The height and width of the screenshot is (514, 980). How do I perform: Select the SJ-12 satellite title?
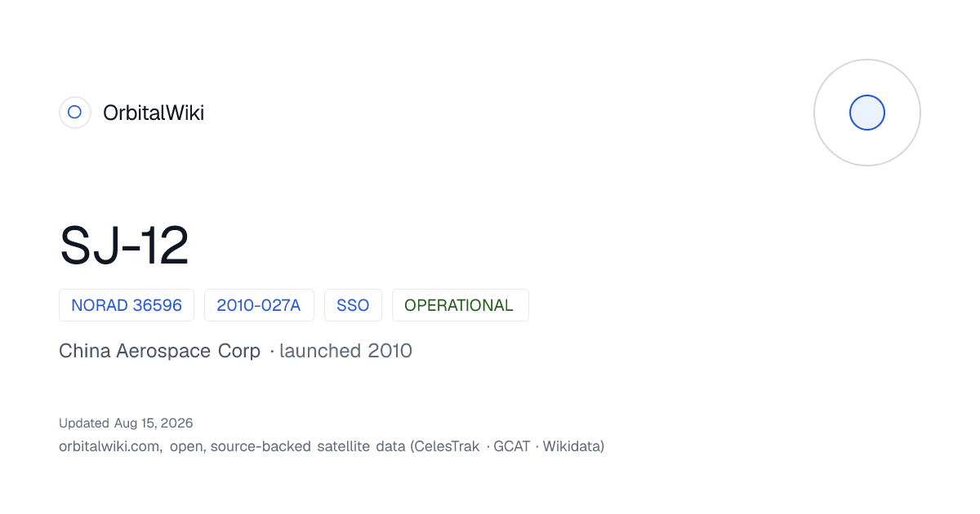click(124, 246)
